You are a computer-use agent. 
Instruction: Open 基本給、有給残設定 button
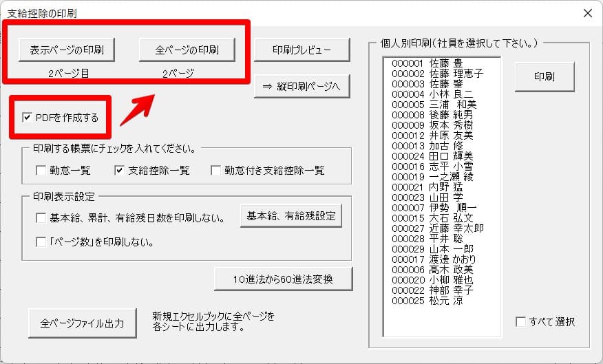pyautogui.click(x=290, y=216)
